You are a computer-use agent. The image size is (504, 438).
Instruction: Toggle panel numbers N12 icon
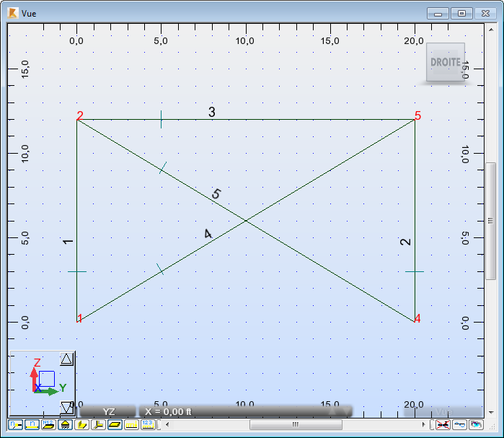[x=48, y=425]
